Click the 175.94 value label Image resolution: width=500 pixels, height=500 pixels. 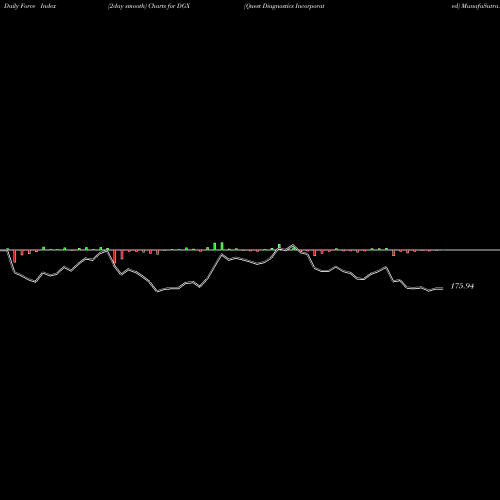tap(462, 286)
